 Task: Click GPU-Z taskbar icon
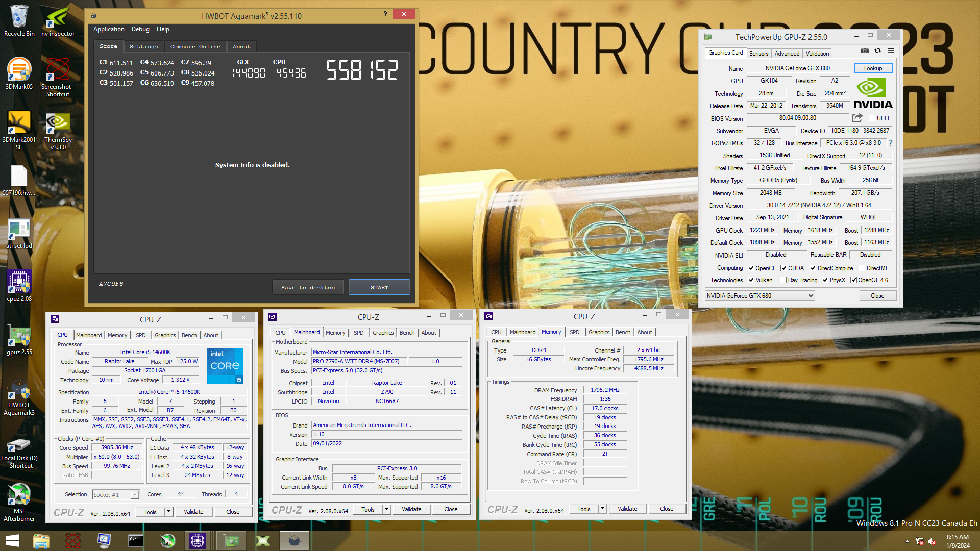(231, 541)
